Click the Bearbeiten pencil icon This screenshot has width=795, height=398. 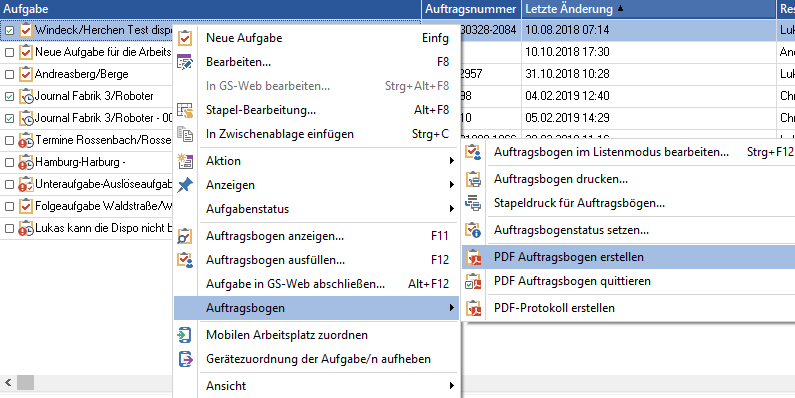tap(185, 62)
